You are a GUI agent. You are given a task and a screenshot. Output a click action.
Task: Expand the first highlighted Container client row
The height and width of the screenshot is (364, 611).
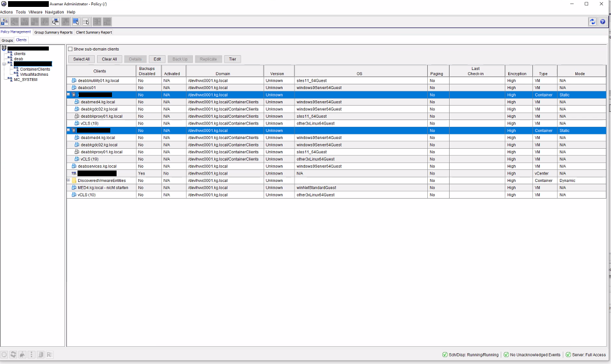tap(69, 95)
